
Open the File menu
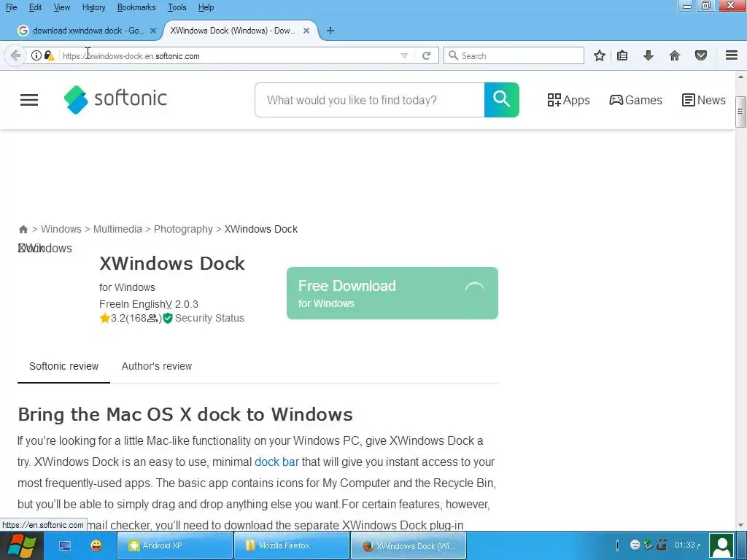[11, 7]
